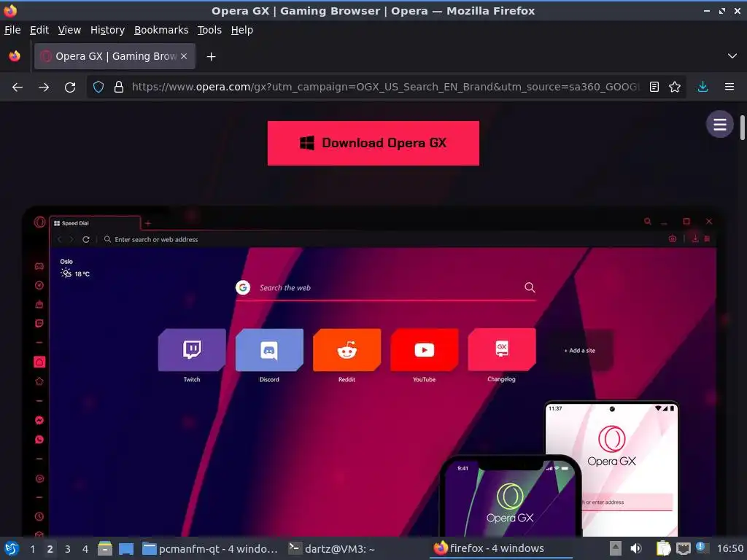Expand the list all tabs chevron

pyautogui.click(x=732, y=56)
